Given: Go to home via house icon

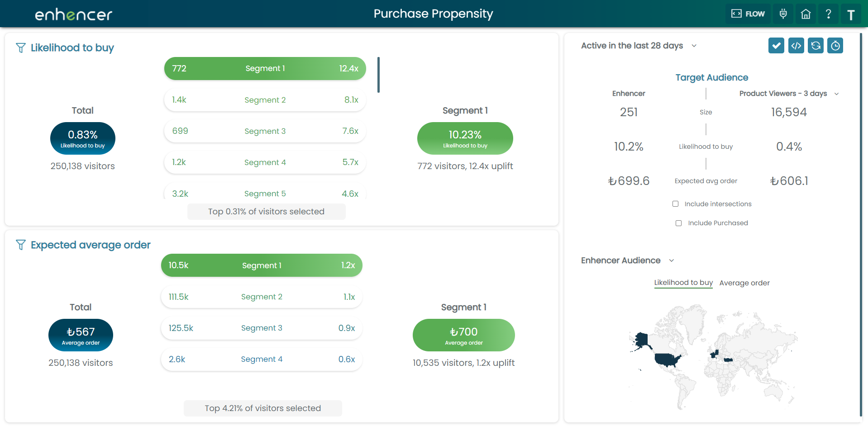Looking at the screenshot, I should pos(806,14).
